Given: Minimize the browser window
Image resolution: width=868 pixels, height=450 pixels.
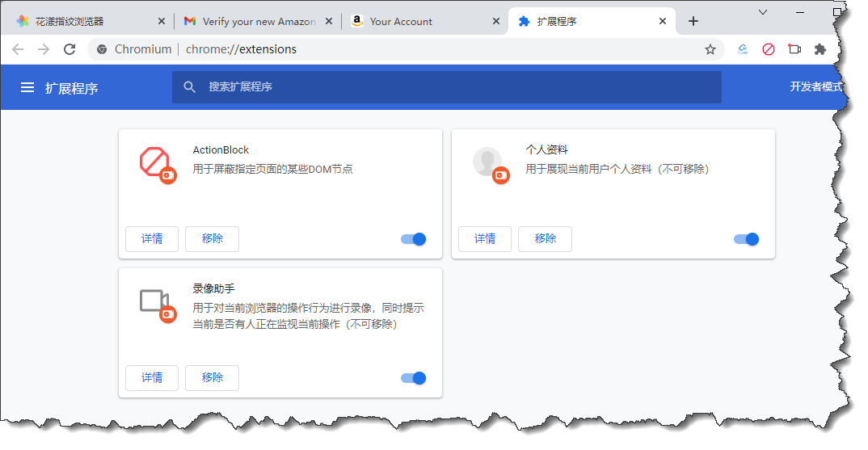Looking at the screenshot, I should pyautogui.click(x=800, y=12).
